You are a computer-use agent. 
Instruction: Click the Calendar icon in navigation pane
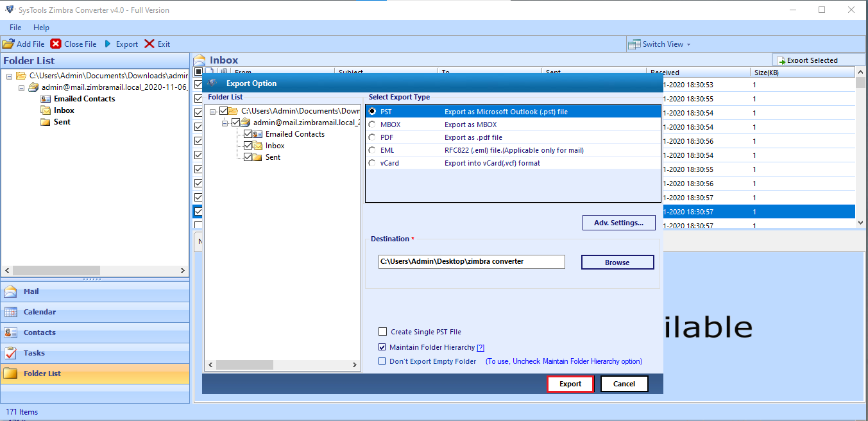[x=11, y=312]
